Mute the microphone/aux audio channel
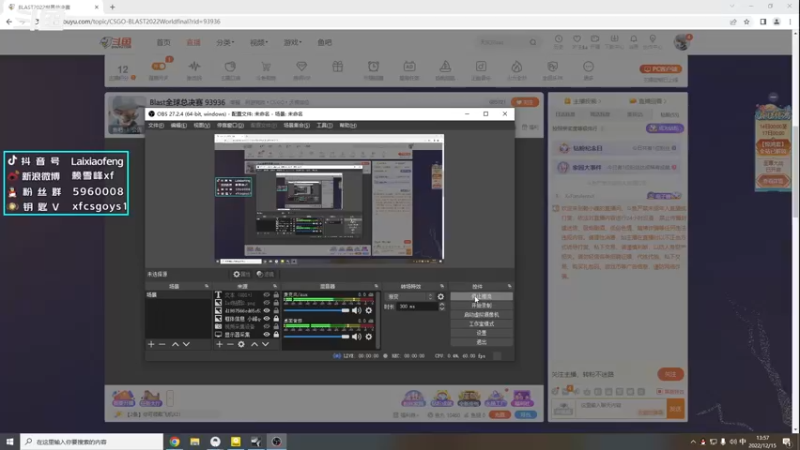 [x=356, y=310]
